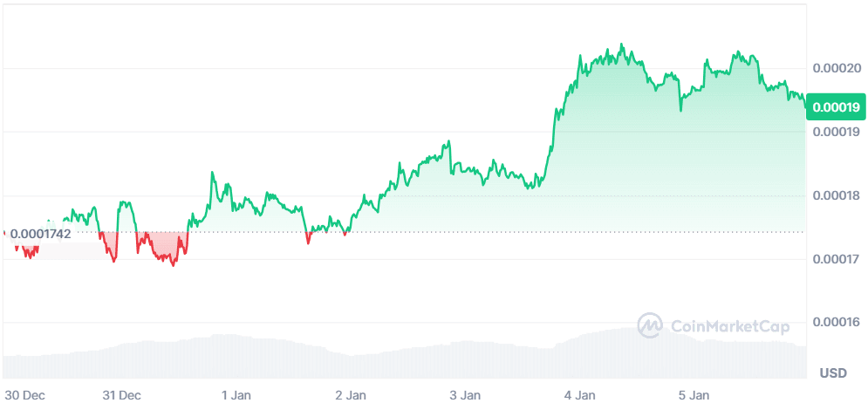The image size is (868, 403).
Task: Select the 0.00018 price axis label
Action: [x=837, y=195]
